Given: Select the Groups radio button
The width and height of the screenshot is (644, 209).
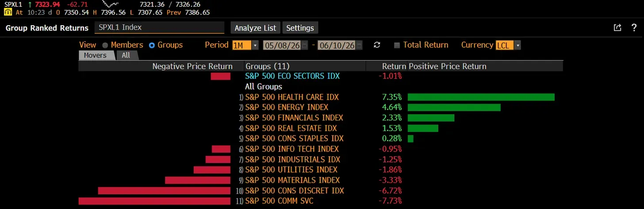Looking at the screenshot, I should 152,45.
